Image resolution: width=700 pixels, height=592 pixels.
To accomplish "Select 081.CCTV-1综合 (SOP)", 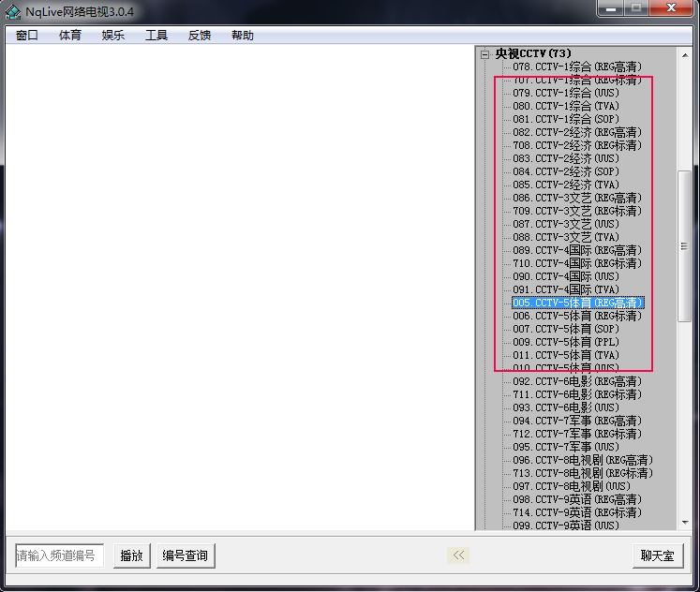I will point(566,119).
